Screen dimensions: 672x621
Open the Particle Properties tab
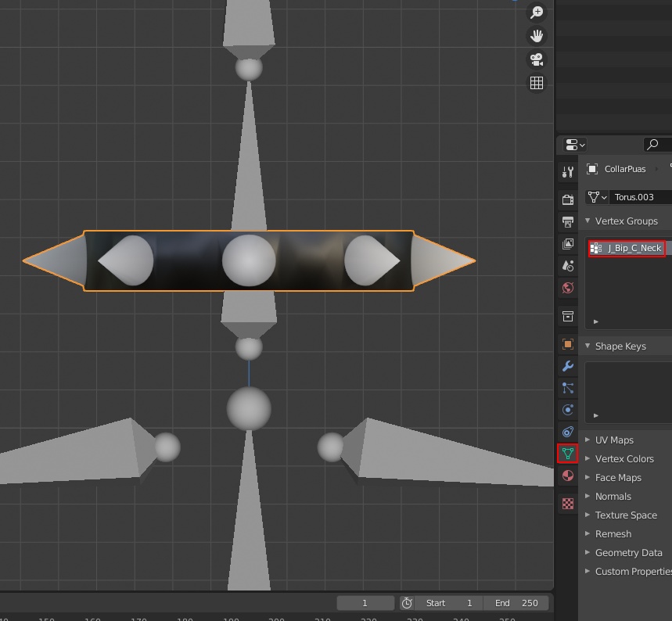click(x=567, y=388)
